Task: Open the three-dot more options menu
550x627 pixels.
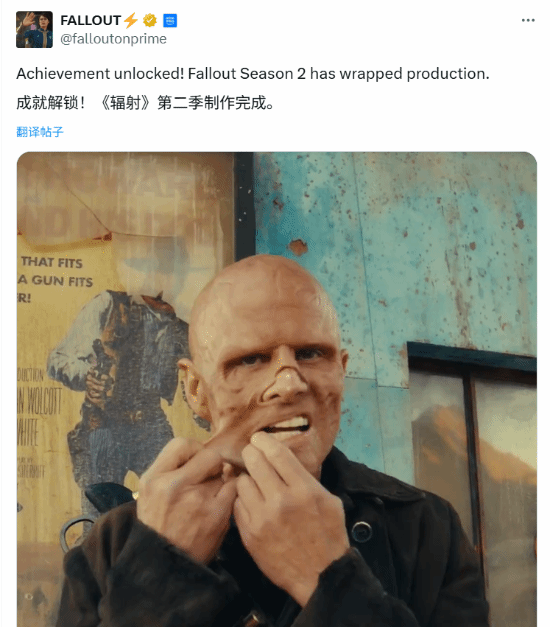Action: point(528,20)
